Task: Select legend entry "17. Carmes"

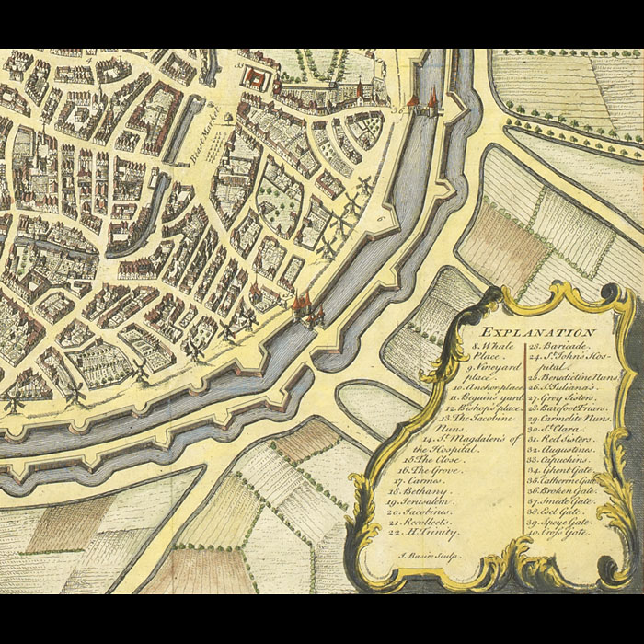Action: (418, 481)
